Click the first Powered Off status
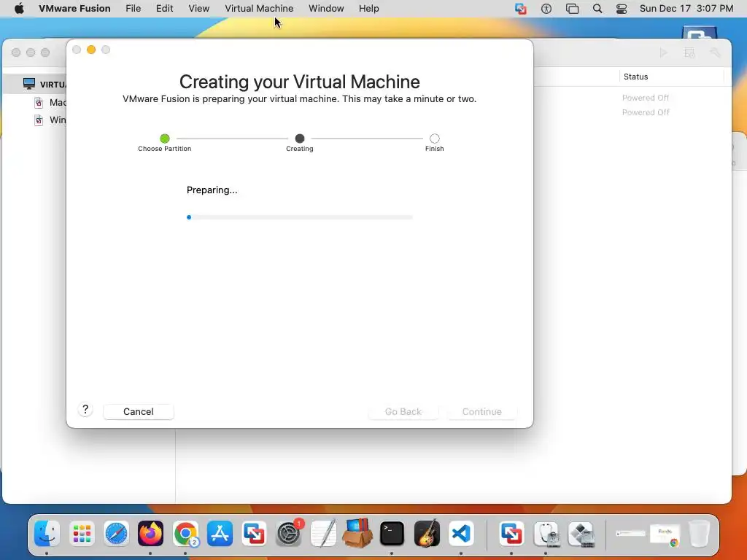The width and height of the screenshot is (747, 560). click(x=646, y=98)
